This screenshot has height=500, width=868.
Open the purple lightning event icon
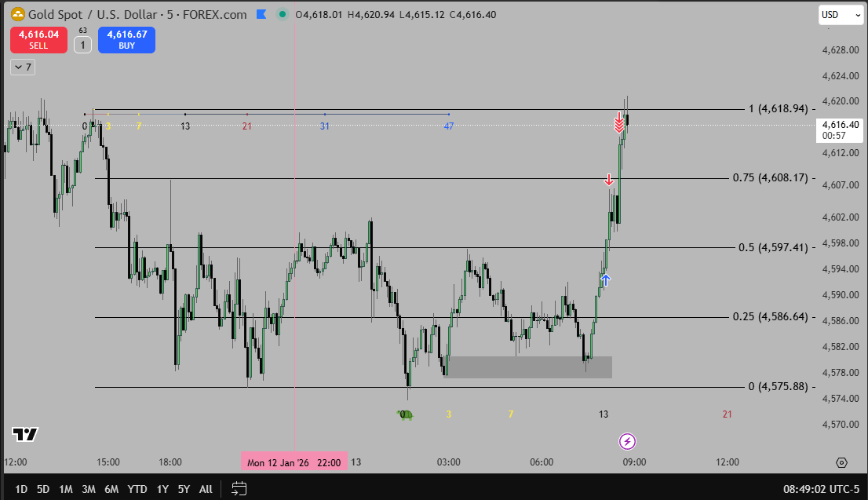point(627,441)
